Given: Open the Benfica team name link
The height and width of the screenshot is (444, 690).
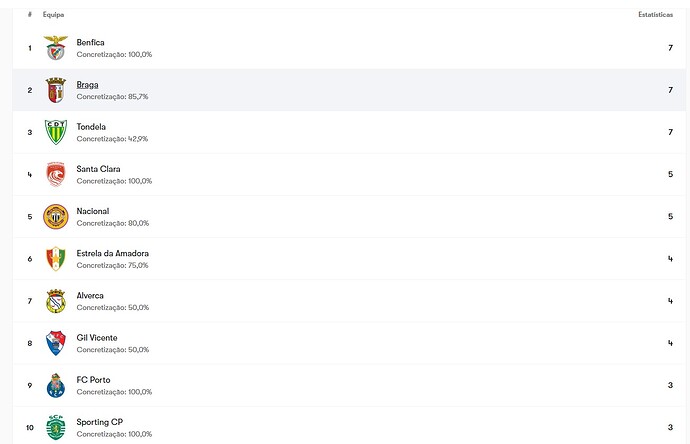Looking at the screenshot, I should (90, 42).
